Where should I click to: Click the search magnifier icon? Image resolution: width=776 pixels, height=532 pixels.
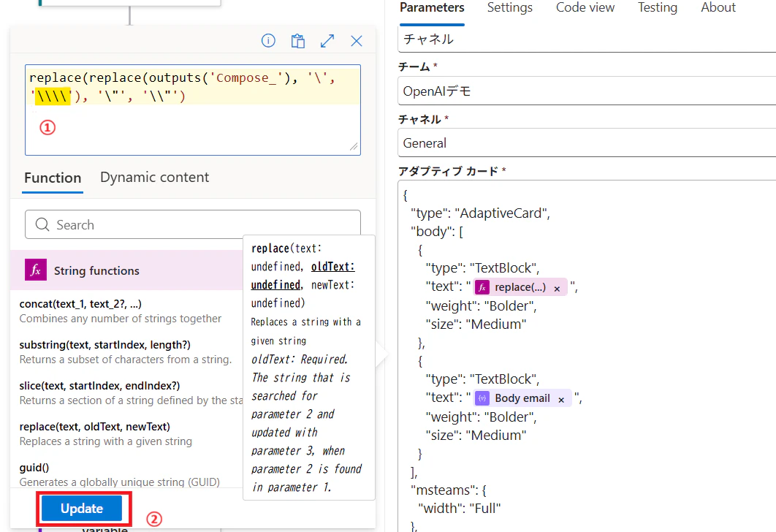pos(42,224)
